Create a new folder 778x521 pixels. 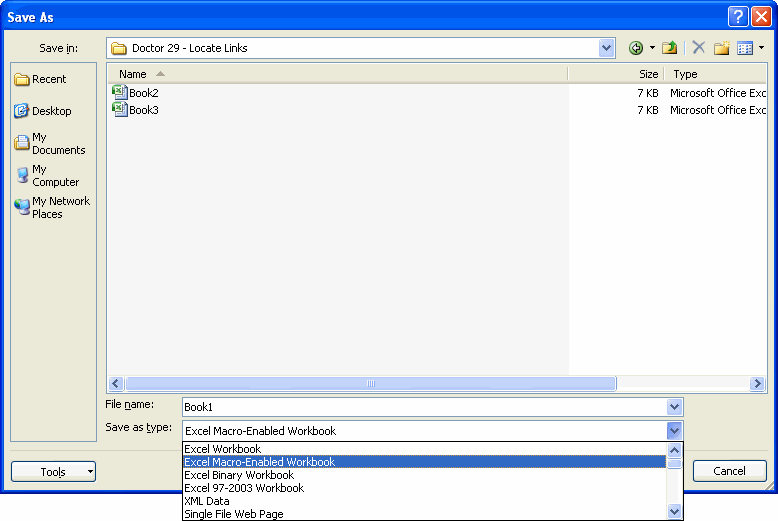[722, 48]
